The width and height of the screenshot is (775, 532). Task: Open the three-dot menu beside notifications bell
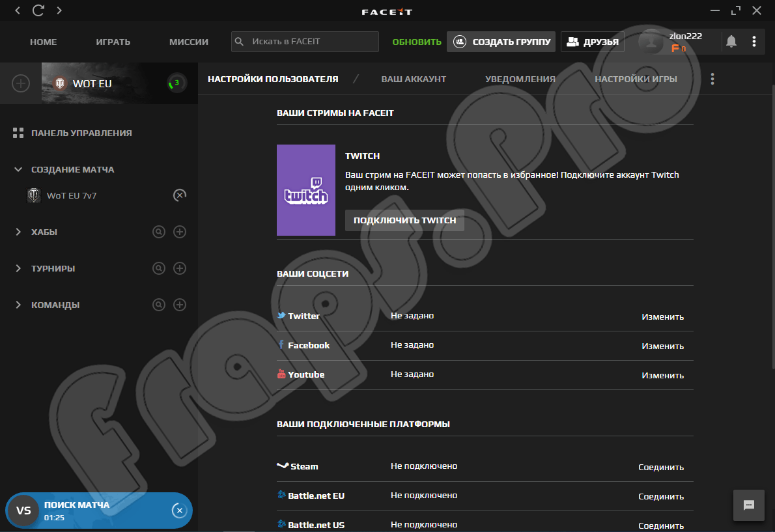(x=754, y=42)
